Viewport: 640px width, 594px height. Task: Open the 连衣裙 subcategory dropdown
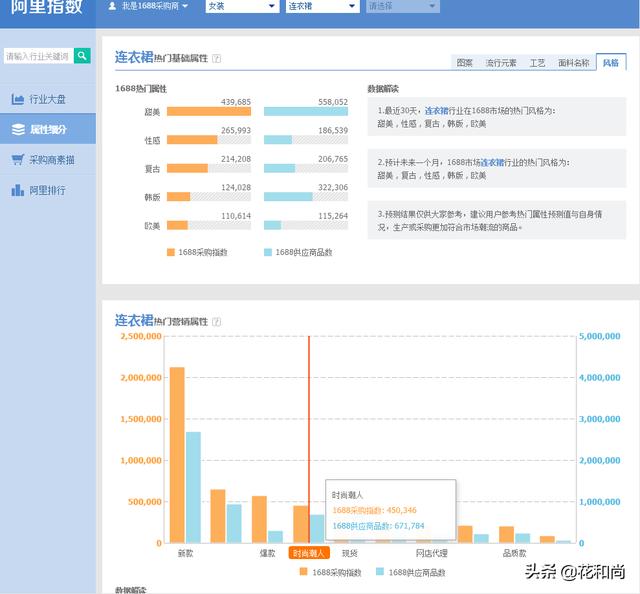pos(321,6)
